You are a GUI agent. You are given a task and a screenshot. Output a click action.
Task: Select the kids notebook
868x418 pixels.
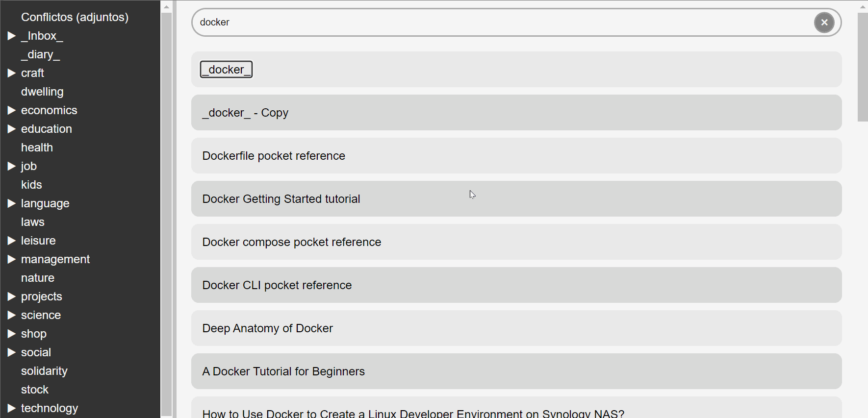click(x=31, y=185)
